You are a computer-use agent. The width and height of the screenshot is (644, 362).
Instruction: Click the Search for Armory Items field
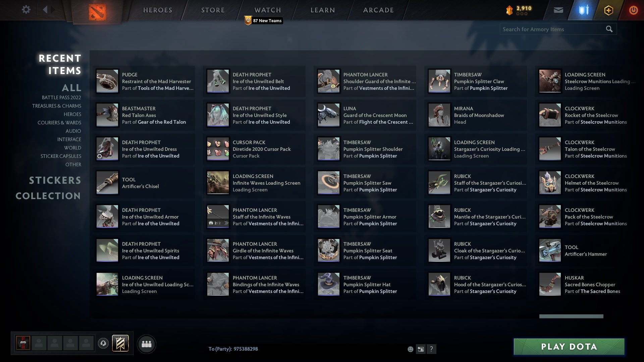[x=552, y=29]
